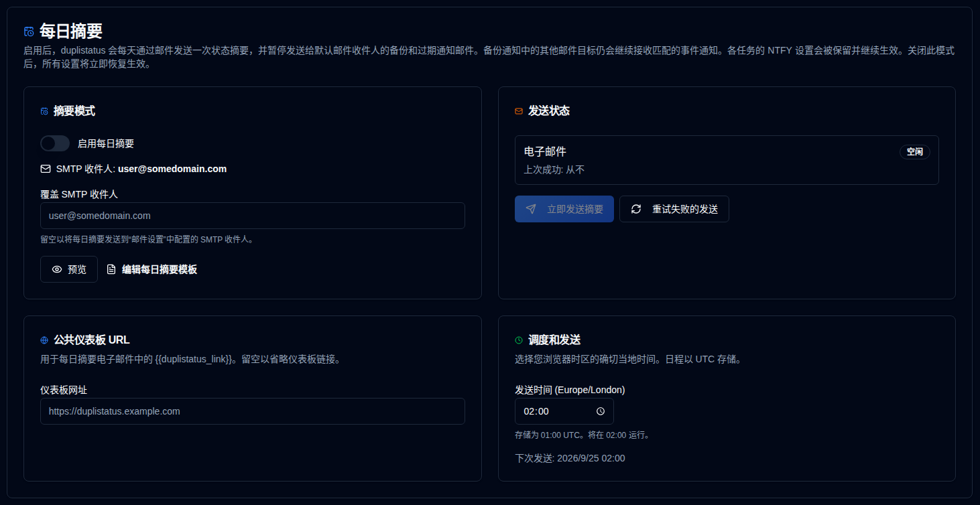980x505 pixels.
Task: Click the 发送时间 time field showing 02:00
Action: (564, 411)
